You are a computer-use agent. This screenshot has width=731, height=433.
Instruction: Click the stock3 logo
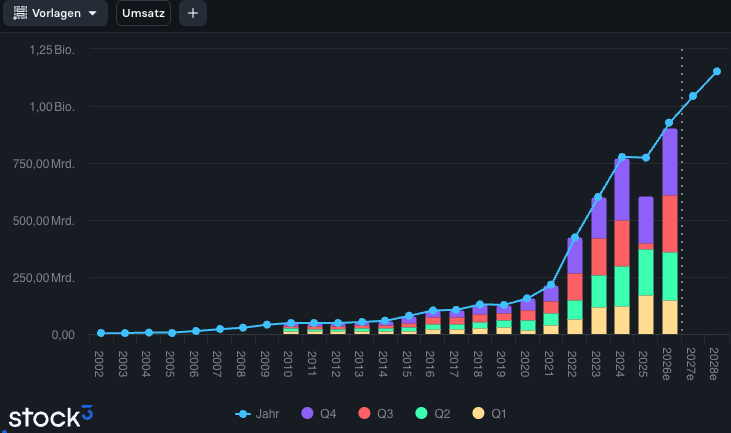[x=50, y=417]
